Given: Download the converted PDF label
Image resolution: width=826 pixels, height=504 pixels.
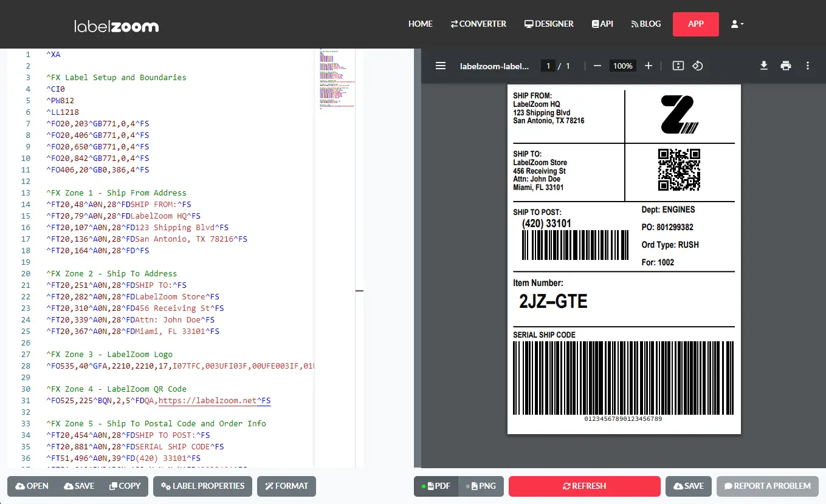Looking at the screenshot, I should [763, 66].
